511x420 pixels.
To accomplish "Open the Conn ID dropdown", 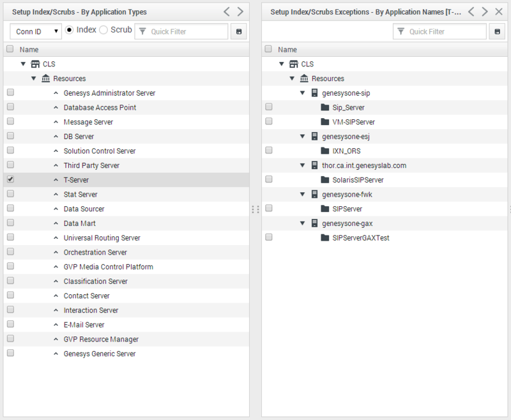I will (x=36, y=31).
